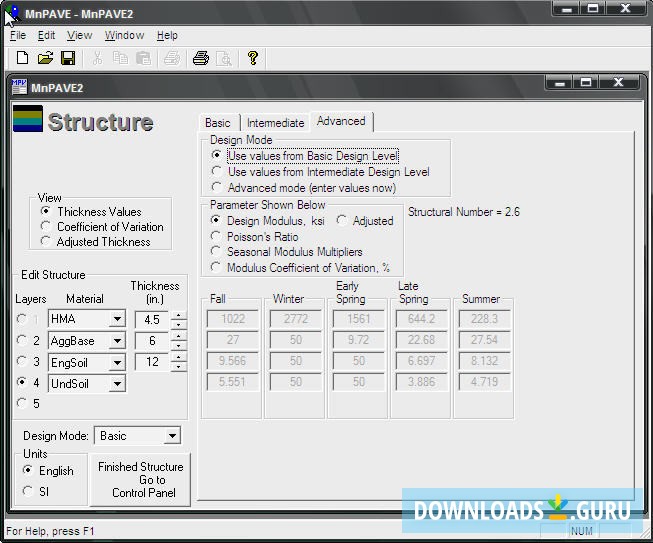Image resolution: width=653 pixels, height=543 pixels.
Task: Select Poisson's Ratio parameter
Action: pyautogui.click(x=254, y=237)
